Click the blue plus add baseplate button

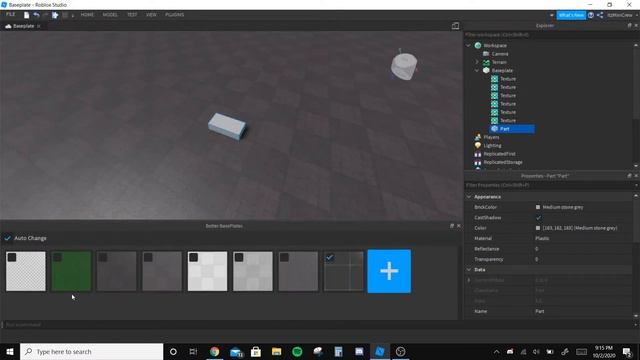pos(389,271)
